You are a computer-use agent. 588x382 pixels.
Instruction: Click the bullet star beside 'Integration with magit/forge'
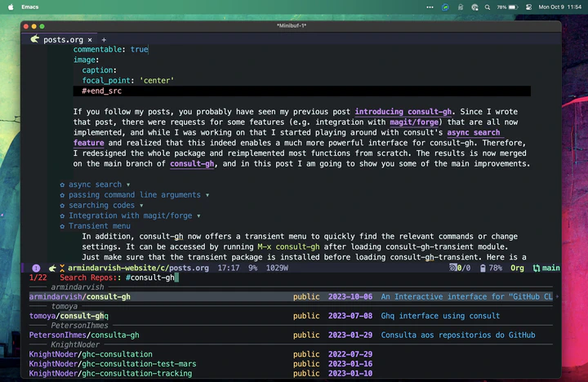62,216
